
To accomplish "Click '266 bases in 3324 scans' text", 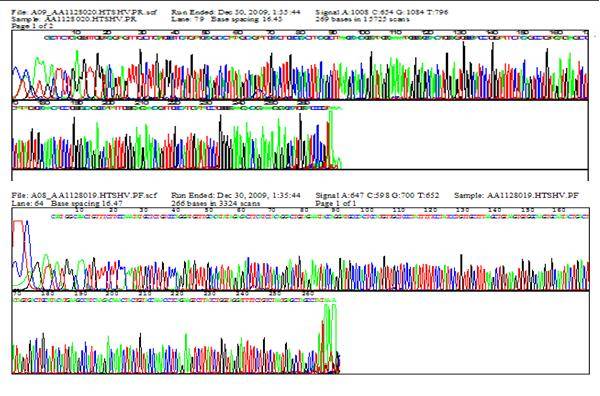I will point(216,203).
